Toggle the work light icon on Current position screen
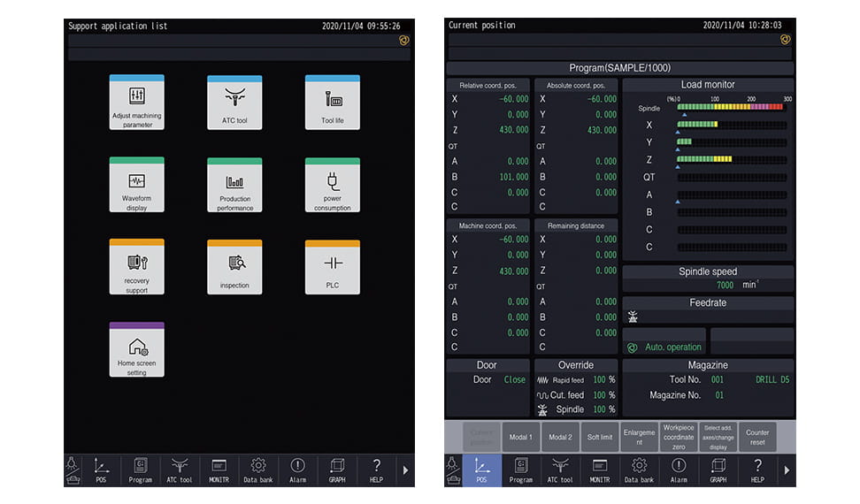This screenshot has height=504, width=860. pos(452,470)
